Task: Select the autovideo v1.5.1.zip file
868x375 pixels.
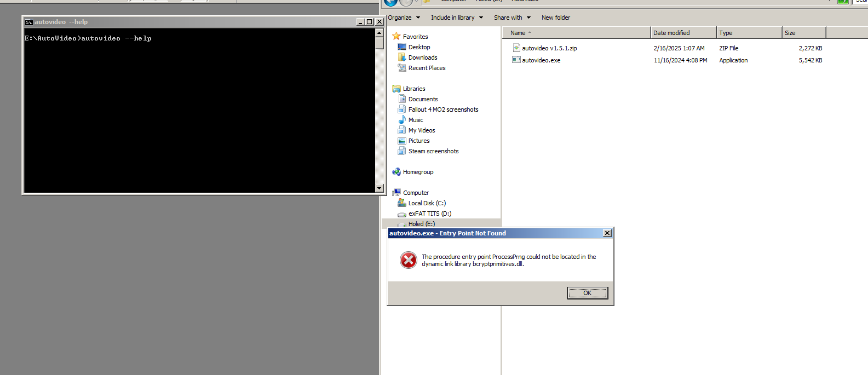Action: [x=549, y=48]
